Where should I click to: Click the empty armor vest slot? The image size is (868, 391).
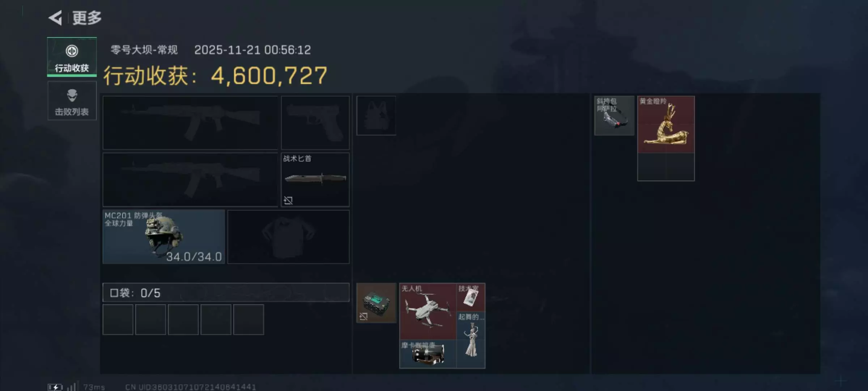[376, 115]
